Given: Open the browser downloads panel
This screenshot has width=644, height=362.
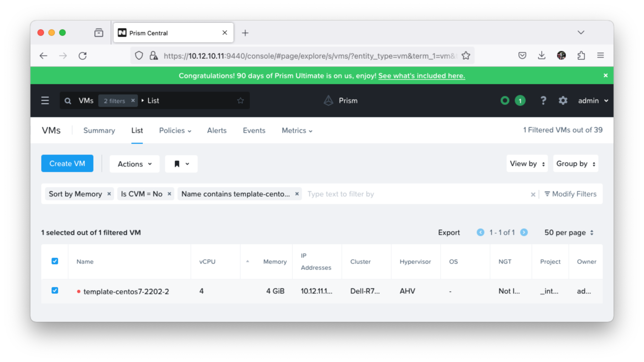Looking at the screenshot, I should click(x=542, y=56).
